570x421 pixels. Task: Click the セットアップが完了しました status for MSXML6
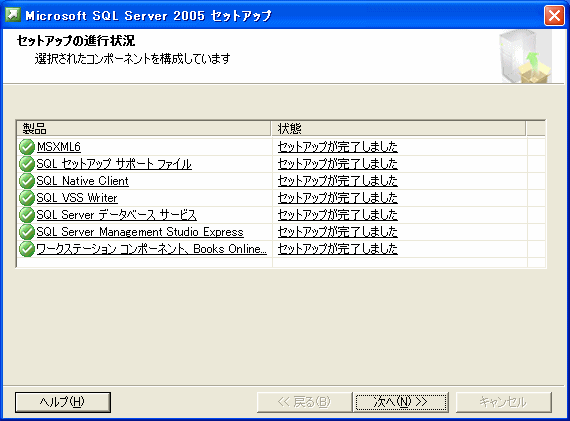pyautogui.click(x=338, y=147)
